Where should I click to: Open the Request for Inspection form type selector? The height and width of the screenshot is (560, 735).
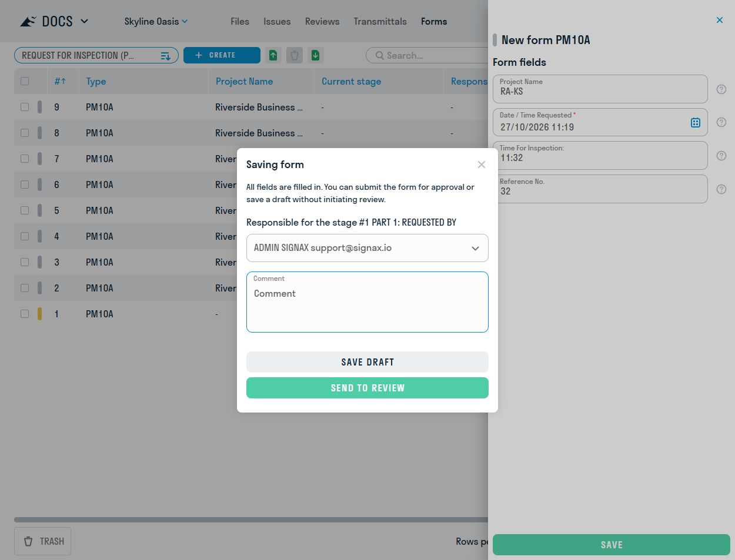point(96,55)
